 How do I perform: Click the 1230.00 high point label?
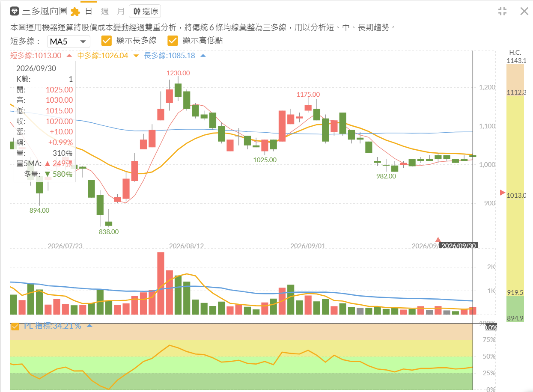[x=178, y=74]
